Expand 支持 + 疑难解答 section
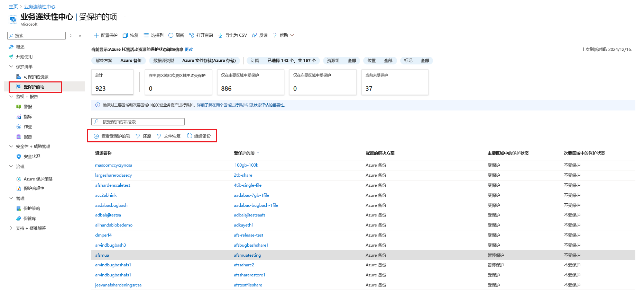644x292 pixels. pyautogui.click(x=11, y=228)
